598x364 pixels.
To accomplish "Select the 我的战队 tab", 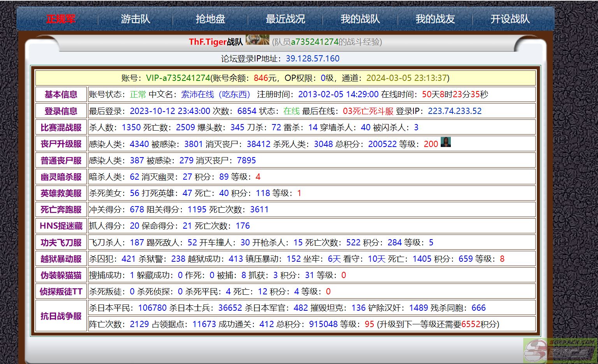I will point(360,19).
